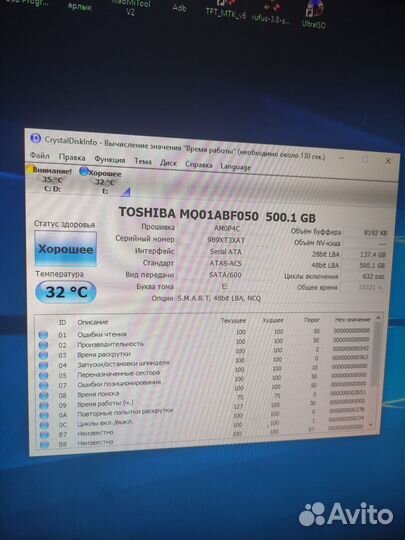Close the CrystalDiskInfo window
The width and height of the screenshot is (405, 540).
point(388,161)
